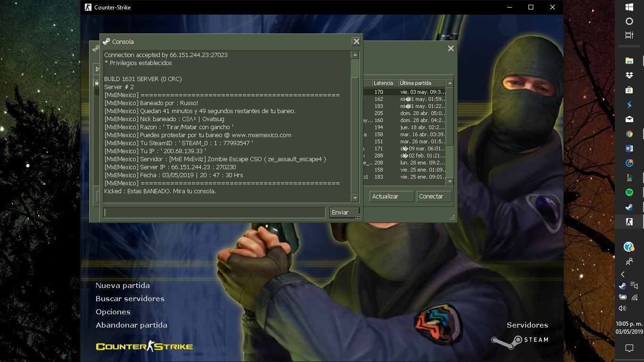Open the Action Center notifications icon
644x362 pixels.
(629, 348)
